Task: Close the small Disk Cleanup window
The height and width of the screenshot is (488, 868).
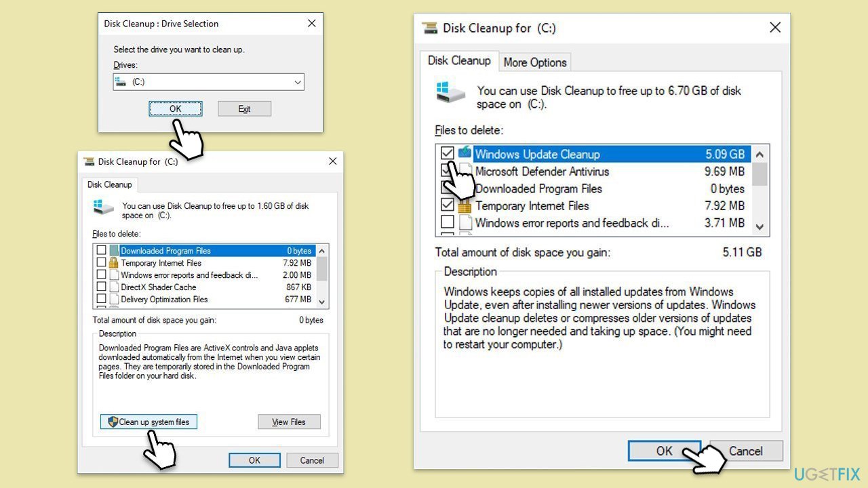Action: [332, 161]
